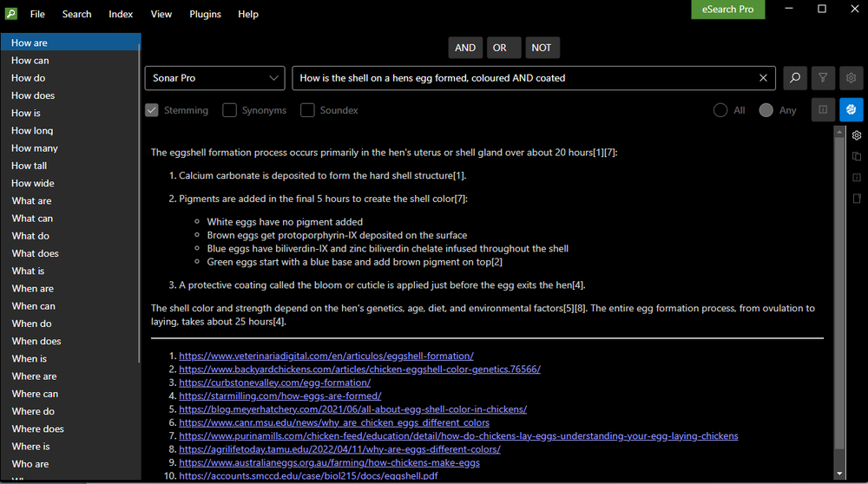The image size is (868, 484).
Task: Select "Where does" in the sidebar
Action: click(x=70, y=429)
